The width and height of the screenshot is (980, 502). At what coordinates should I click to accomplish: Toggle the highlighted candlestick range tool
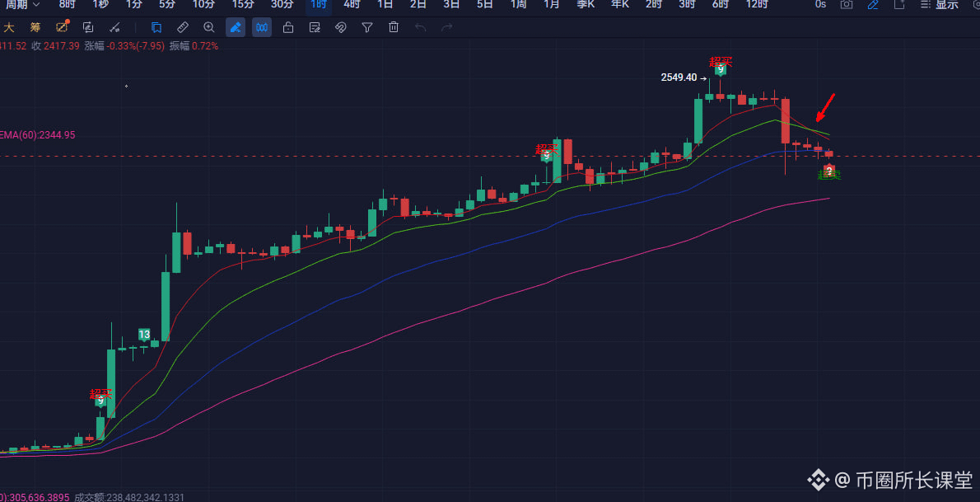point(262,27)
